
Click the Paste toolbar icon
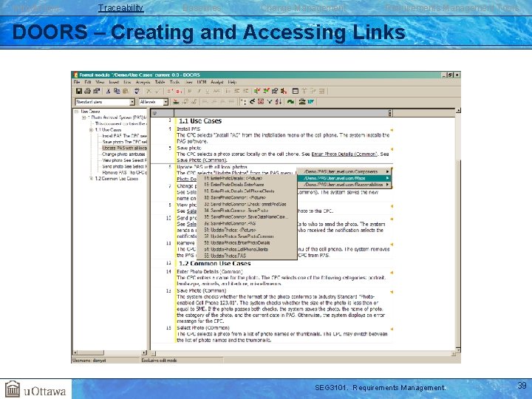[126, 91]
